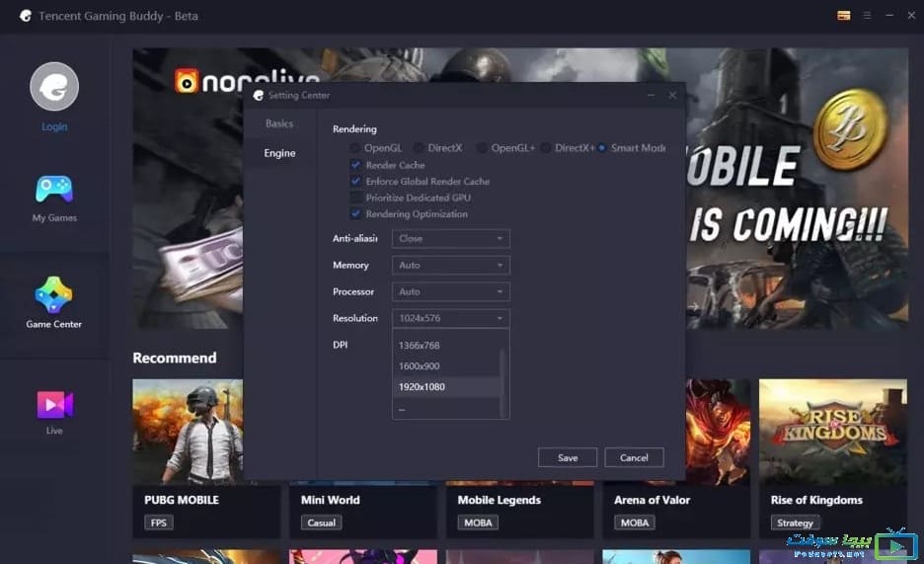Select the OpenGL rendering option
Screen dimensions: 924x564
click(354, 148)
